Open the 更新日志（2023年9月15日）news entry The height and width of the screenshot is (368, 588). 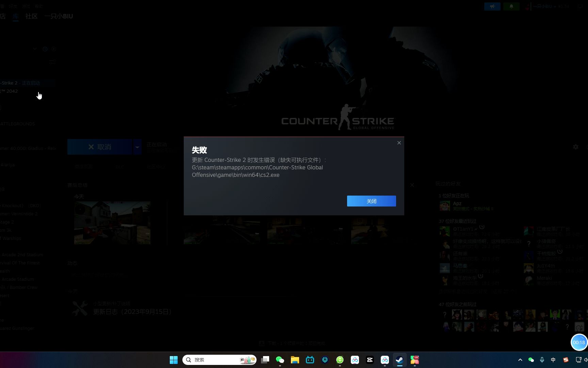(132, 312)
